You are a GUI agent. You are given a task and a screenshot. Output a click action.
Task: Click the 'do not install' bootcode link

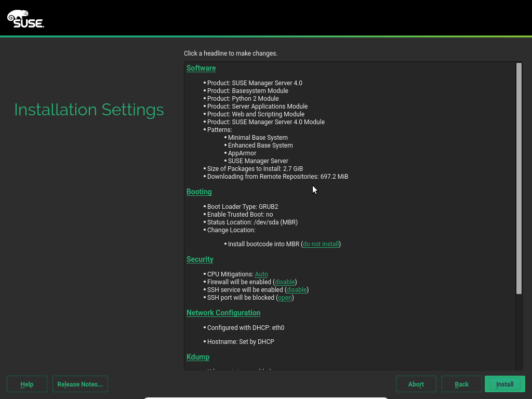[x=321, y=244]
